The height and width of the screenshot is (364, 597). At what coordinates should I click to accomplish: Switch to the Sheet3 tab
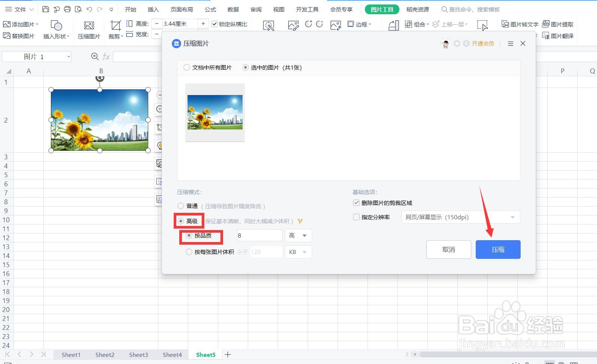[x=138, y=355]
